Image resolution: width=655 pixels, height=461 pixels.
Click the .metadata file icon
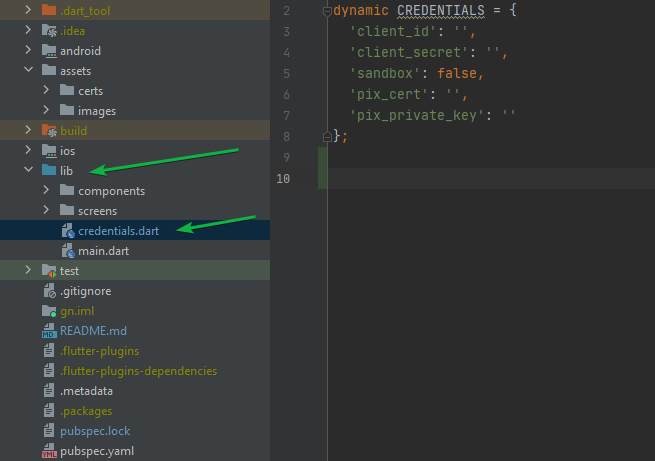(x=49, y=390)
